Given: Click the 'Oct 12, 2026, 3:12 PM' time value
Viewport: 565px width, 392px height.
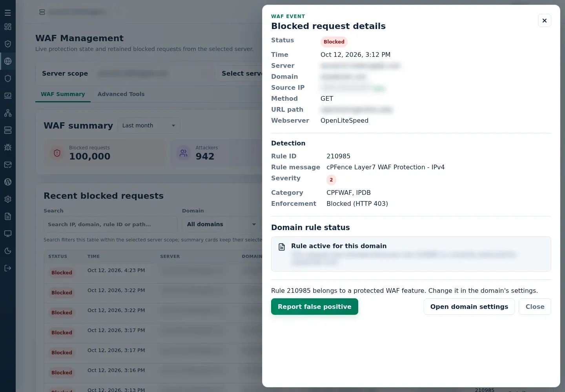Looking at the screenshot, I should point(355,54).
